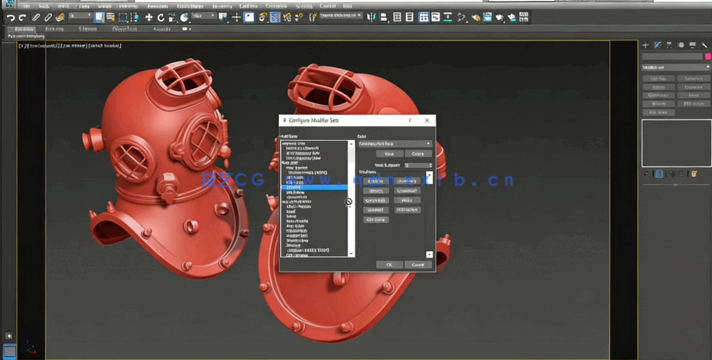Activate the Unlink Selection tool
The width and height of the screenshot is (712, 360).
(x=48, y=18)
